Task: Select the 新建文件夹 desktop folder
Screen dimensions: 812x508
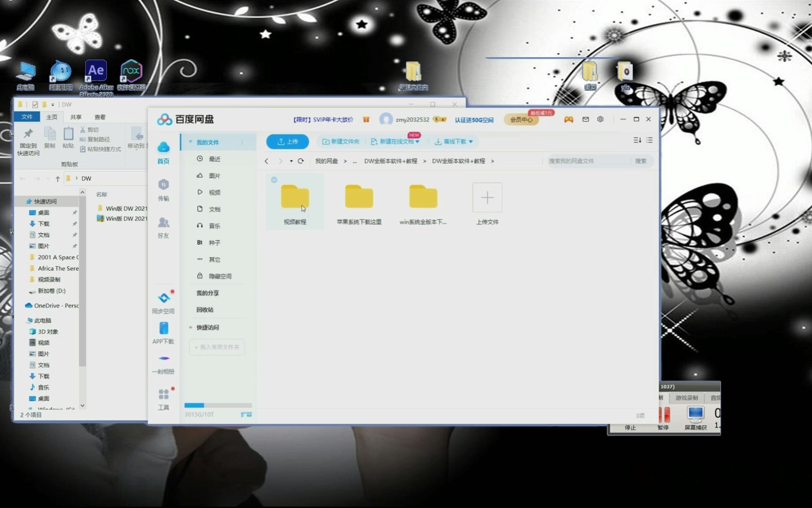Action: [x=413, y=75]
